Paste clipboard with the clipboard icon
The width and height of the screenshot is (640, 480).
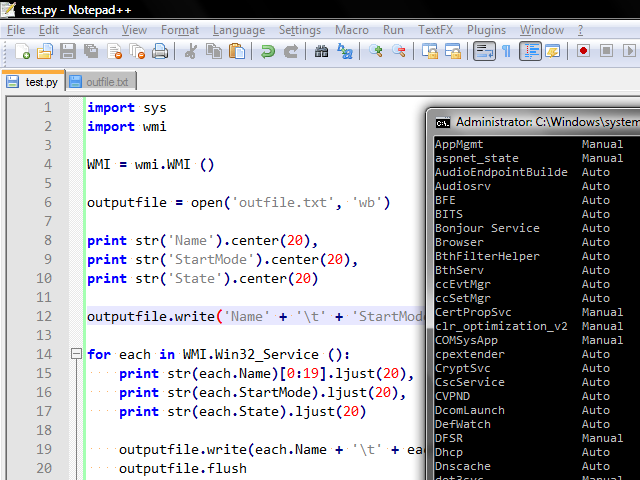pos(237,51)
